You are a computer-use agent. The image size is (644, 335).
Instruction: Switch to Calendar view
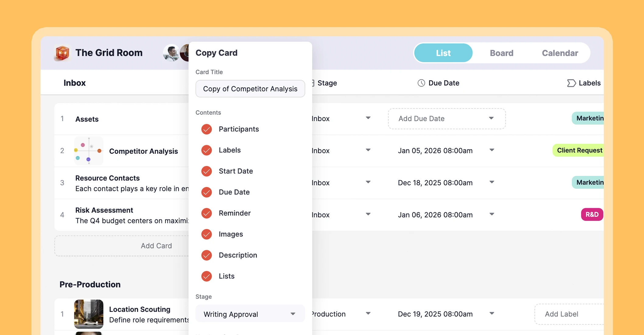(560, 53)
